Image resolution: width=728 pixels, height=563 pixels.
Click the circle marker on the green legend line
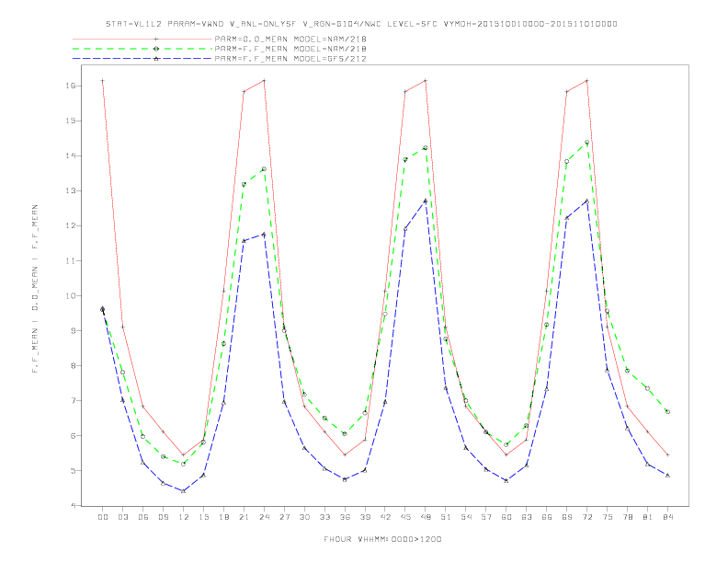(x=156, y=49)
